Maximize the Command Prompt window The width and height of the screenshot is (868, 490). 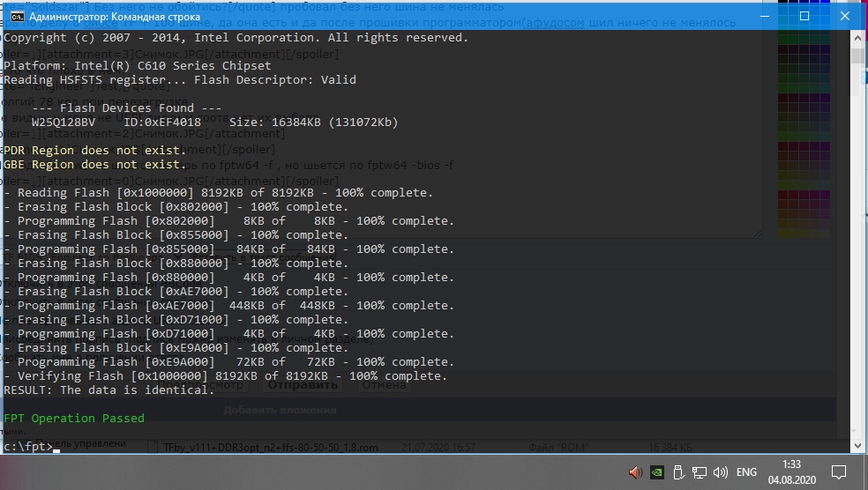coord(804,16)
